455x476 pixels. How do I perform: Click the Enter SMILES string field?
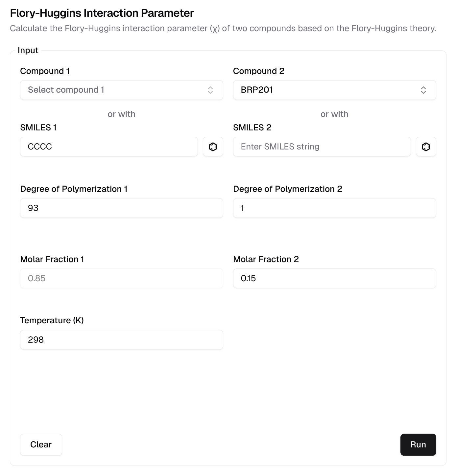[322, 147]
